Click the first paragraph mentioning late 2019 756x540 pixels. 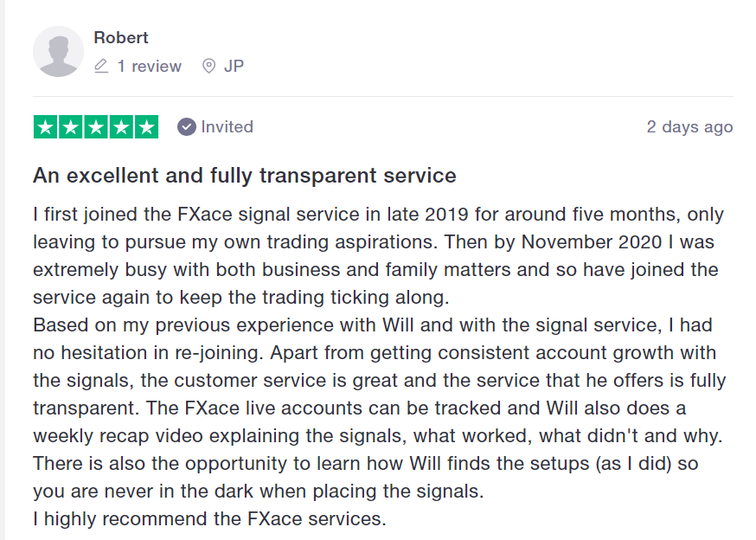379,256
